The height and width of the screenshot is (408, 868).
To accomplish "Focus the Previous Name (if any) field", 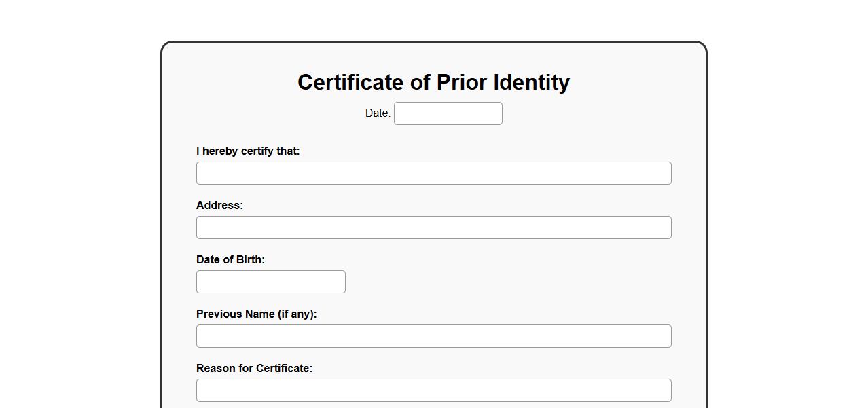I will [x=433, y=336].
